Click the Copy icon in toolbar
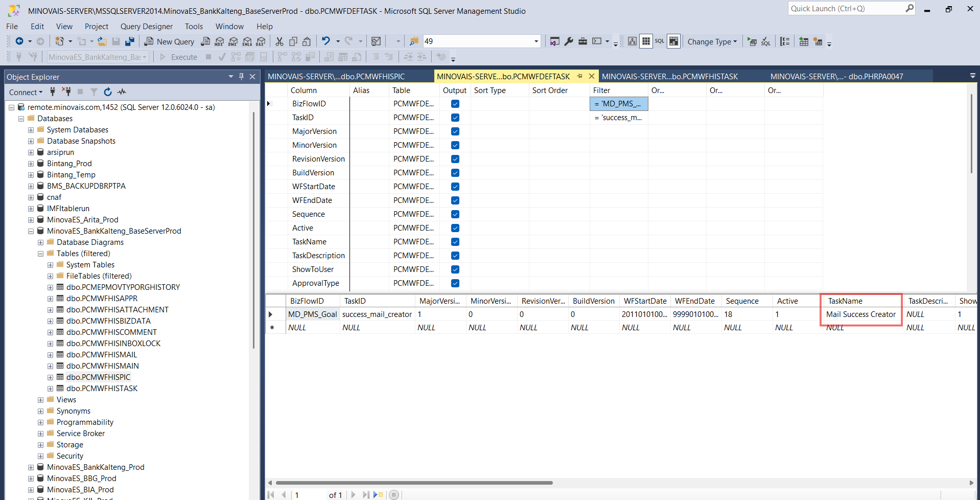Viewport: 980px width, 500px height. (293, 41)
